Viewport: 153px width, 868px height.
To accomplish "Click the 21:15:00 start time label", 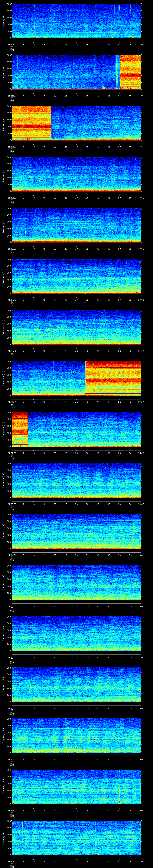I will pyautogui.click(x=12, y=96).
